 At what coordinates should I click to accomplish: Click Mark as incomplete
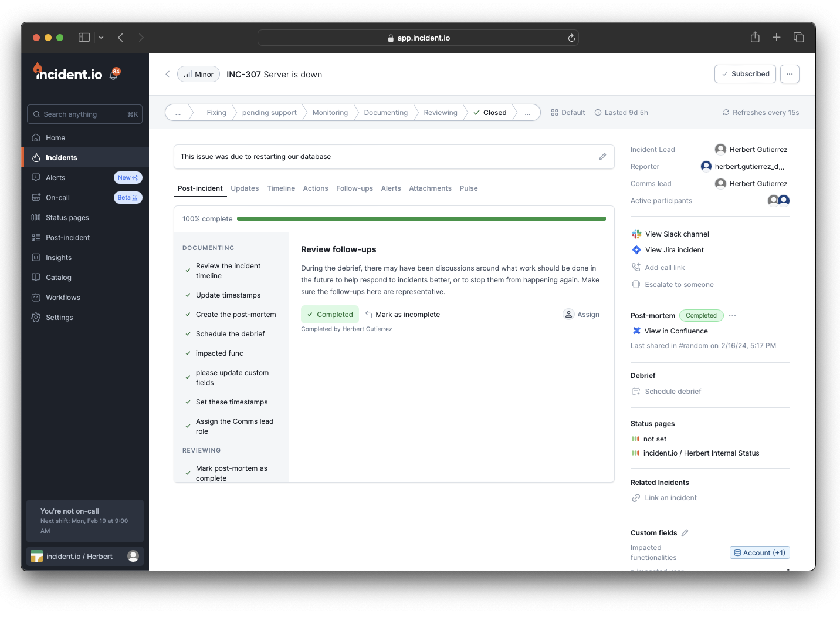click(x=402, y=315)
